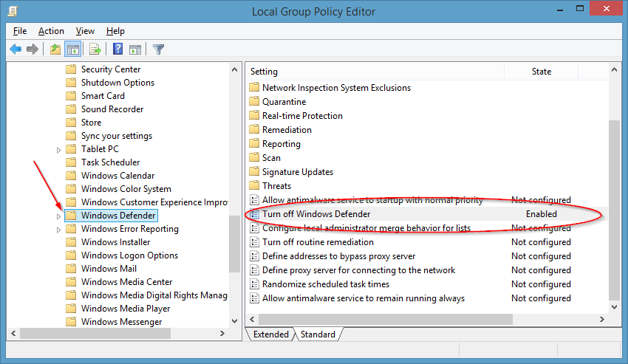Switch to the Extended tab
Viewport: 628px width, 364px height.
[270, 334]
